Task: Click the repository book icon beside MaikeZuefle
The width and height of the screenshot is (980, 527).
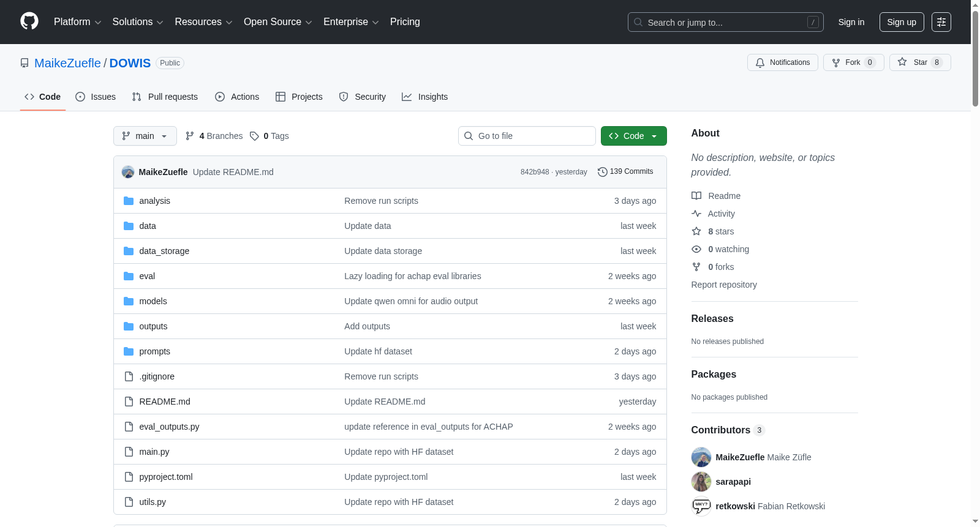Action: (24, 63)
